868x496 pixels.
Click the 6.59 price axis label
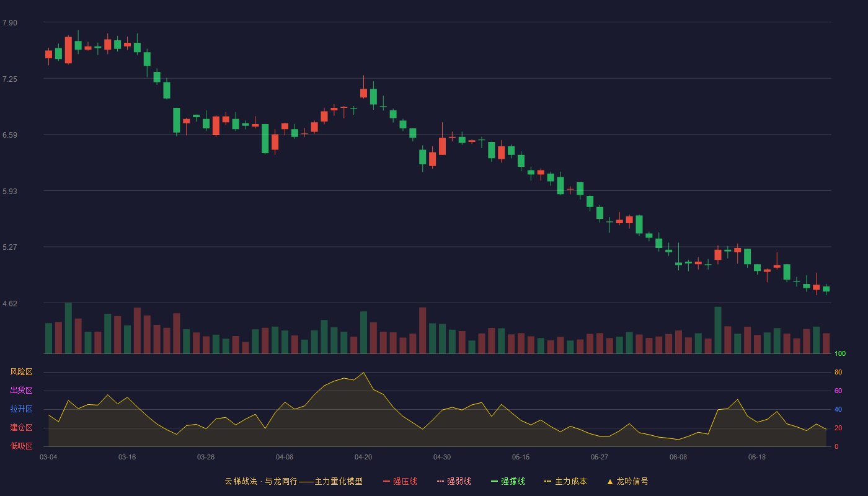[10, 135]
